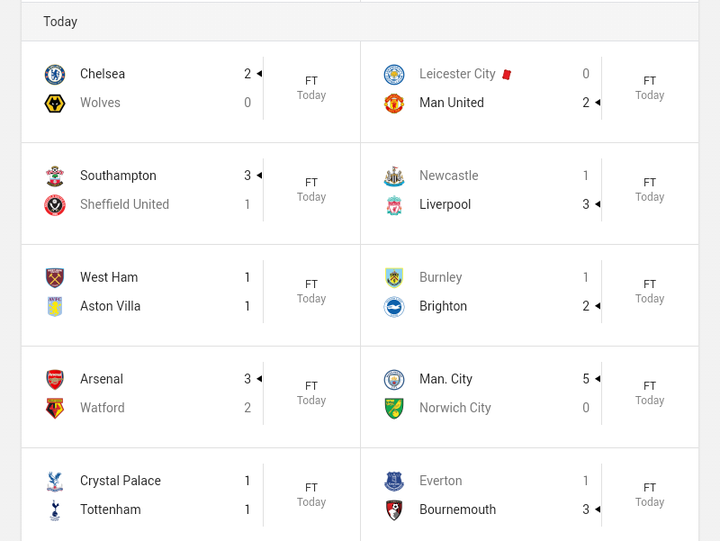Image resolution: width=720 pixels, height=541 pixels.
Task: Click the Arsenal club crest
Action: (x=55, y=379)
